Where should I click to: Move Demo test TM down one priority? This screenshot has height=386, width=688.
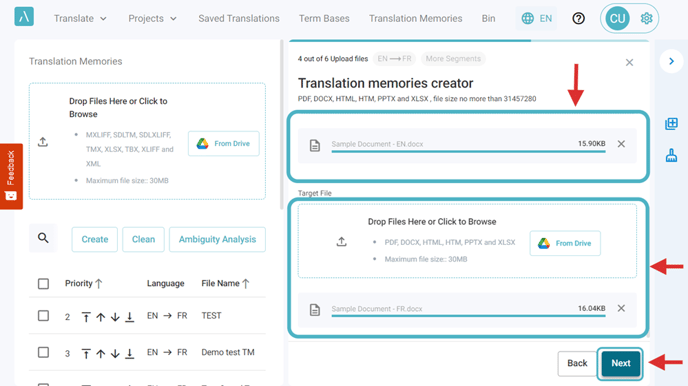(115, 354)
